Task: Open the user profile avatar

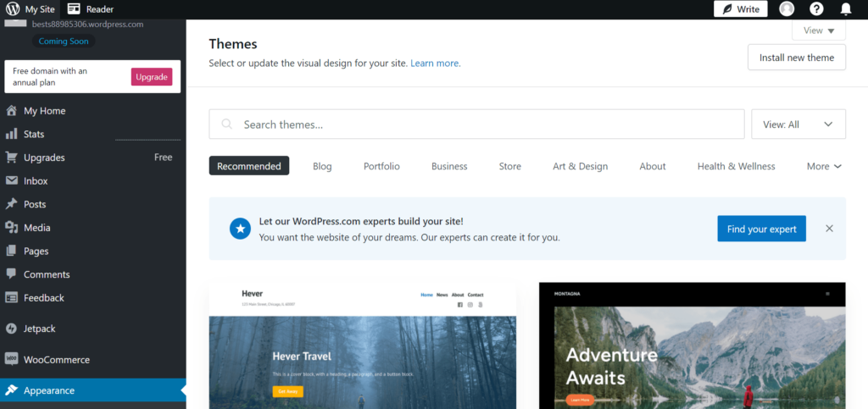Action: click(787, 8)
